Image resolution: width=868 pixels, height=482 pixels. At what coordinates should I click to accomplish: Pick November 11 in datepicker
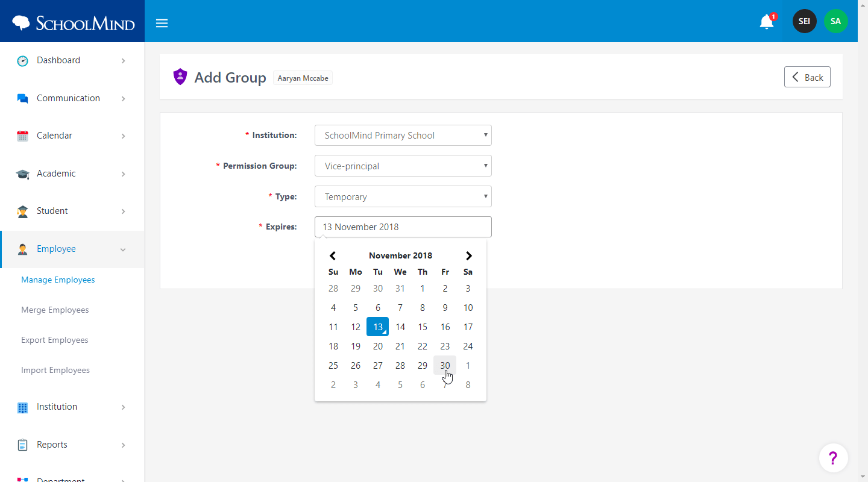click(333, 327)
